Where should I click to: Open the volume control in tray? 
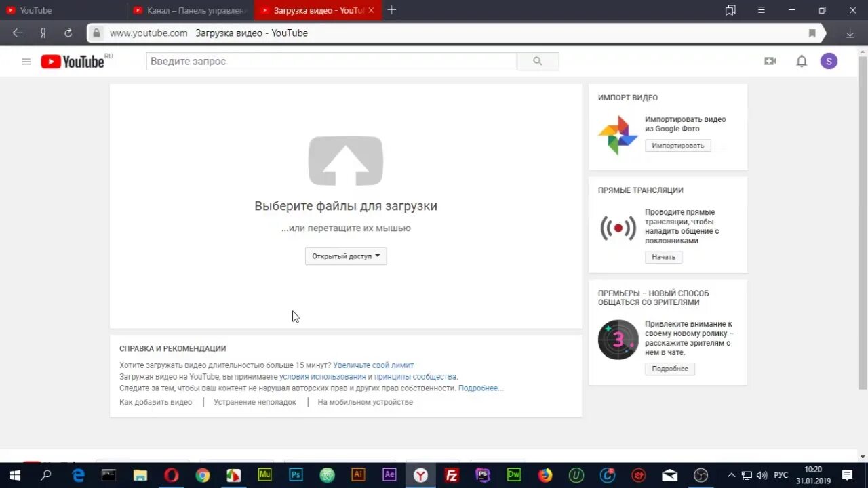pos(762,475)
